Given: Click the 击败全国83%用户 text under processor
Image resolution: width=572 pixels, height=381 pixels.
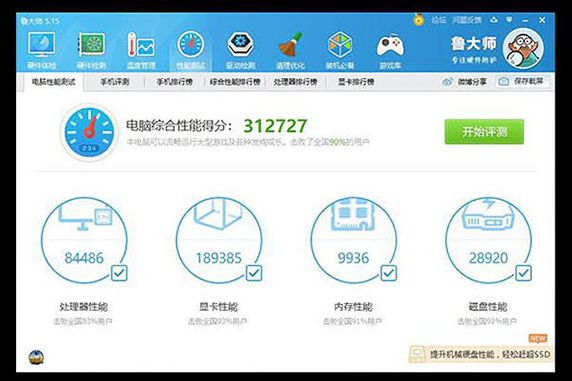Looking at the screenshot, I should pyautogui.click(x=83, y=322).
